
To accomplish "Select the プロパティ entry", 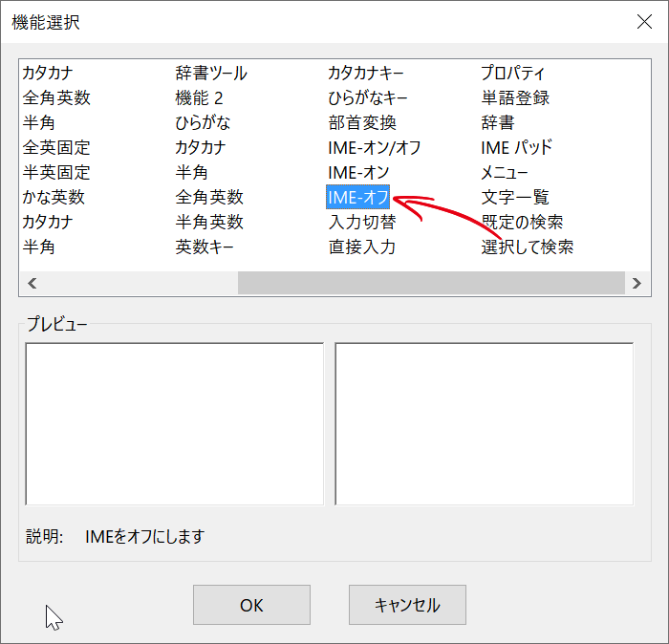I will point(512,73).
